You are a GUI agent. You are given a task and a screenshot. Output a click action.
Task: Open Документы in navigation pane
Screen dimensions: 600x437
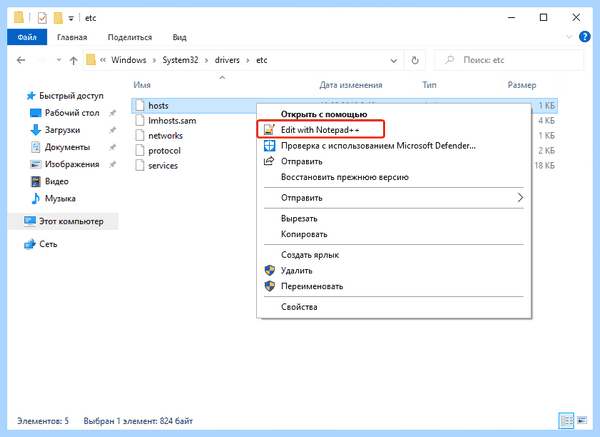[67, 147]
